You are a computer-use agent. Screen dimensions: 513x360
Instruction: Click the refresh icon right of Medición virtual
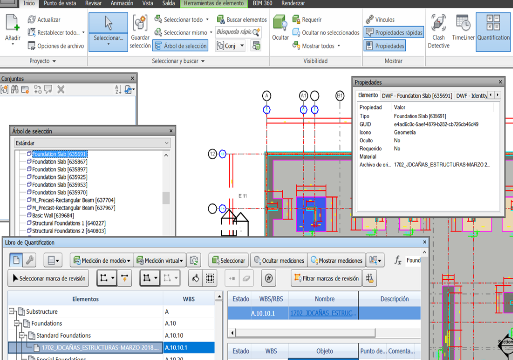[x=194, y=260]
